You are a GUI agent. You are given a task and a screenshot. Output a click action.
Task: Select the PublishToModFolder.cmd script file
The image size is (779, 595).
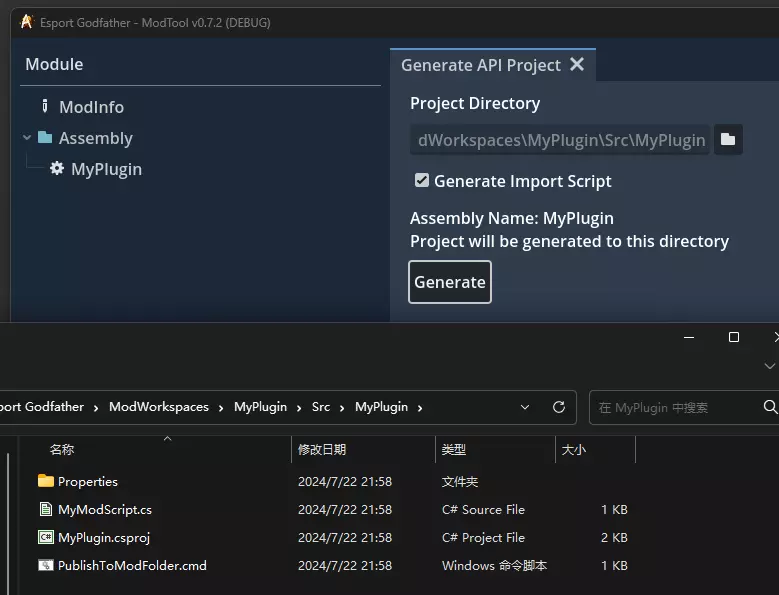click(x=131, y=566)
